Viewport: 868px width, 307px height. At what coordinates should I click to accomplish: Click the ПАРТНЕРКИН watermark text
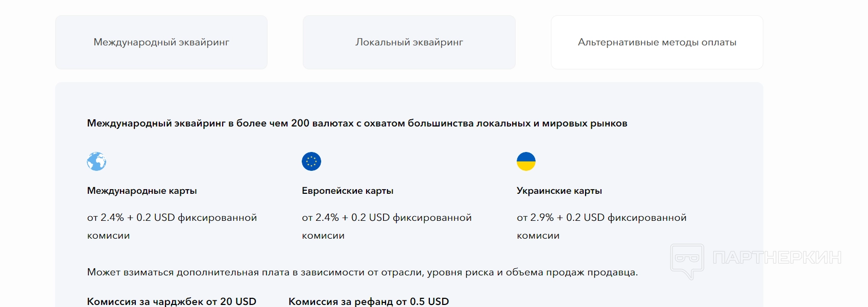[x=777, y=258]
